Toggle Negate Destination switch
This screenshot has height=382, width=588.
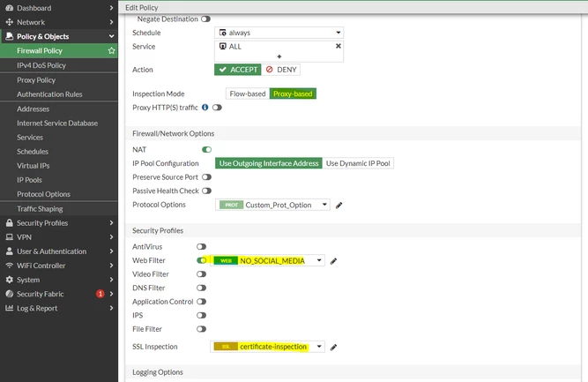coord(206,19)
